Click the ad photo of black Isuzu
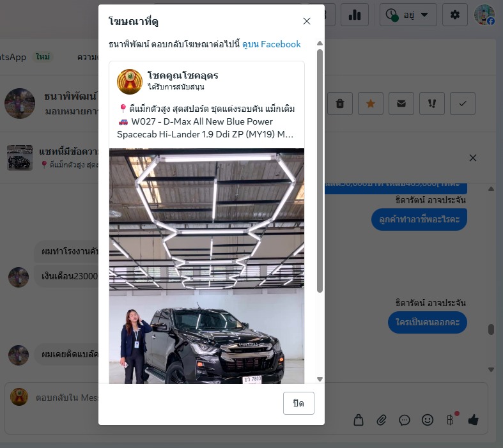This screenshot has width=503, height=448. tap(206, 266)
